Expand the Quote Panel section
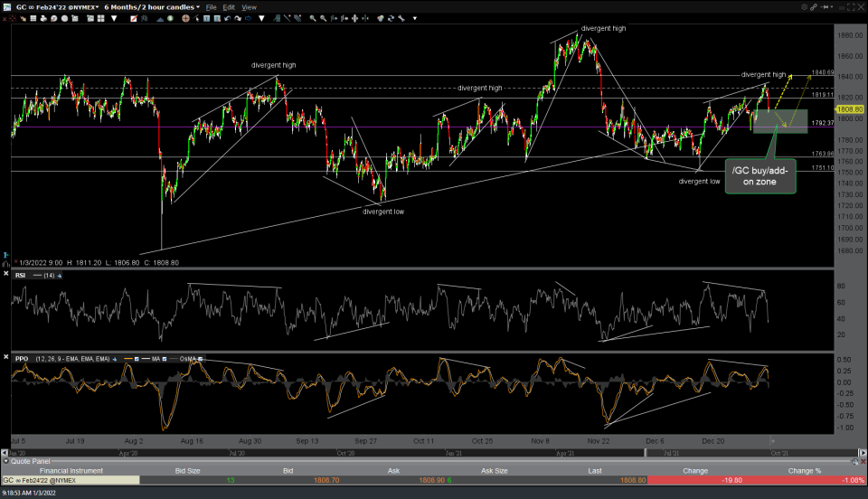 pyautogui.click(x=6, y=459)
